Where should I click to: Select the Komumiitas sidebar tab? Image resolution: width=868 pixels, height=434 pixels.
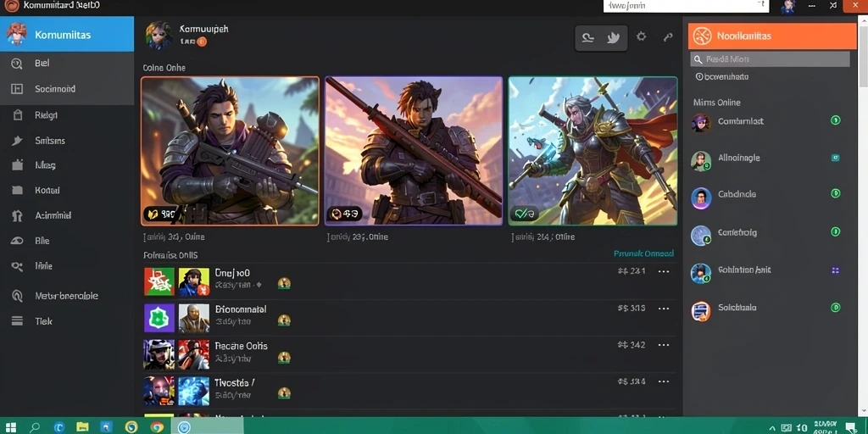tap(67, 34)
